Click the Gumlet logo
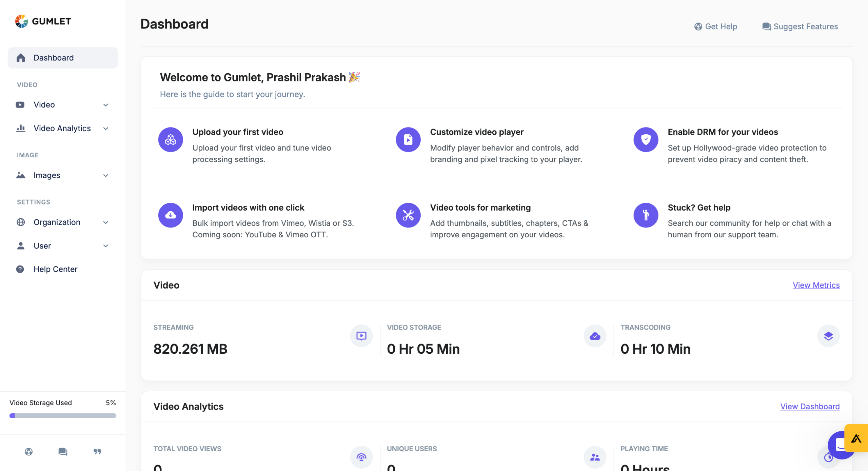The image size is (868, 471). coord(43,21)
